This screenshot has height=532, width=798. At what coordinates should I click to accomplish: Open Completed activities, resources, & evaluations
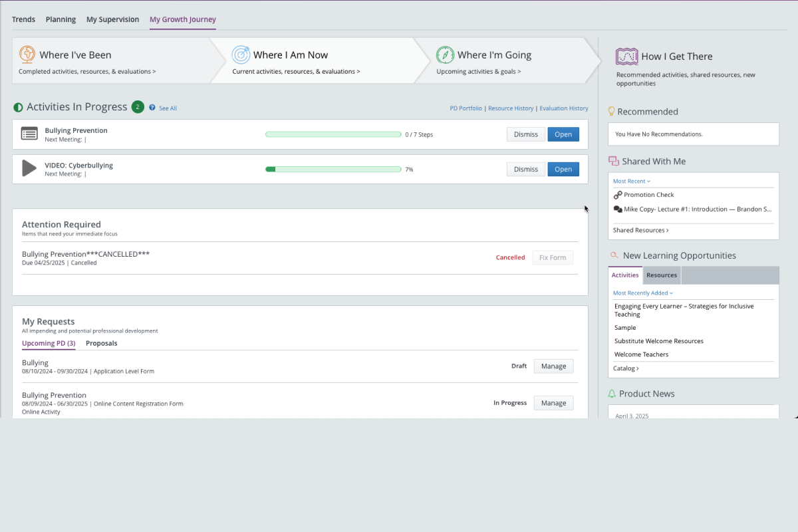pos(87,71)
